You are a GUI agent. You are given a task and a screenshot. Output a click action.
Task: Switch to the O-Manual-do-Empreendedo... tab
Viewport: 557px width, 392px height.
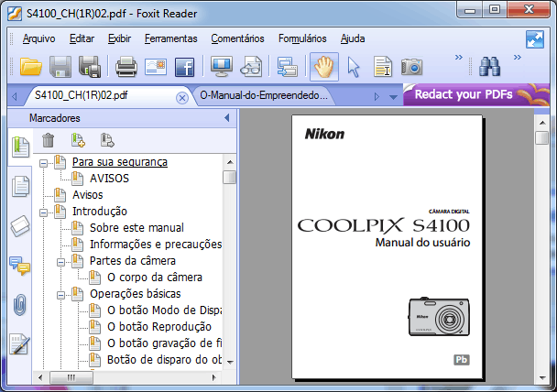(x=264, y=95)
